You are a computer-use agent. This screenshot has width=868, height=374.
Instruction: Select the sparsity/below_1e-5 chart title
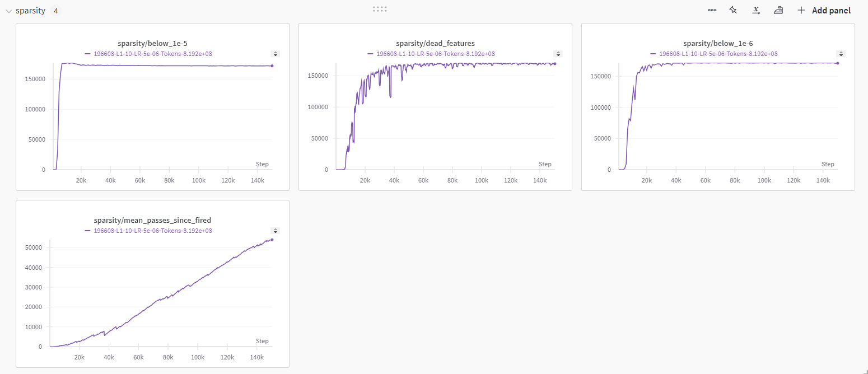pyautogui.click(x=152, y=43)
